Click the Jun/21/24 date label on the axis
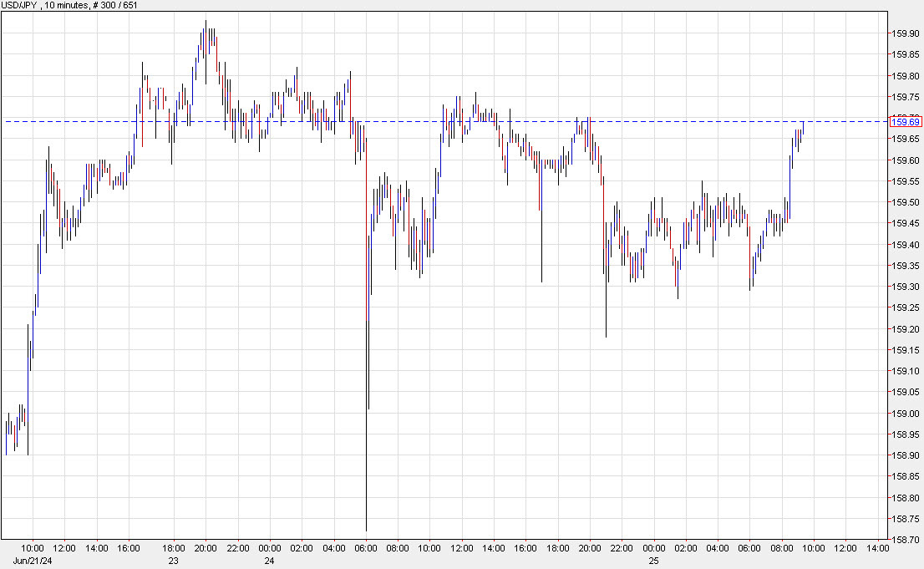 coord(35,560)
